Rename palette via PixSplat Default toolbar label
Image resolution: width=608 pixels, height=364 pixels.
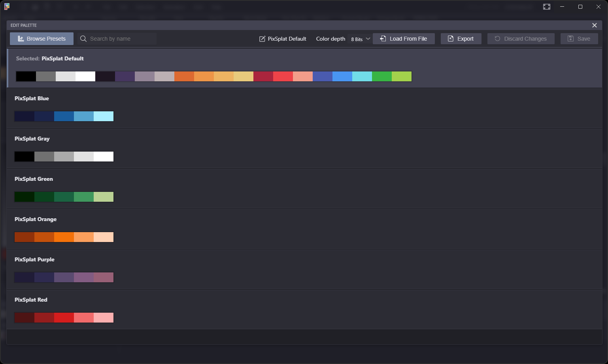[287, 39]
